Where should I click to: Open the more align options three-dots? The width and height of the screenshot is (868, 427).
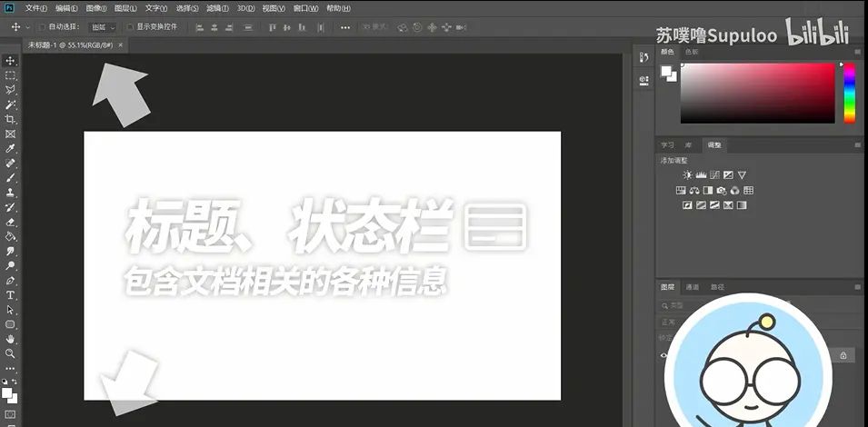pos(345,27)
